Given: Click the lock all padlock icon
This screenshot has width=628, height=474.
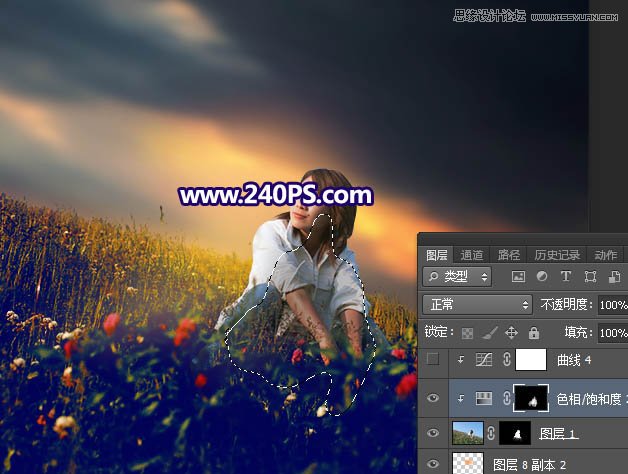Looking at the screenshot, I should (533, 333).
